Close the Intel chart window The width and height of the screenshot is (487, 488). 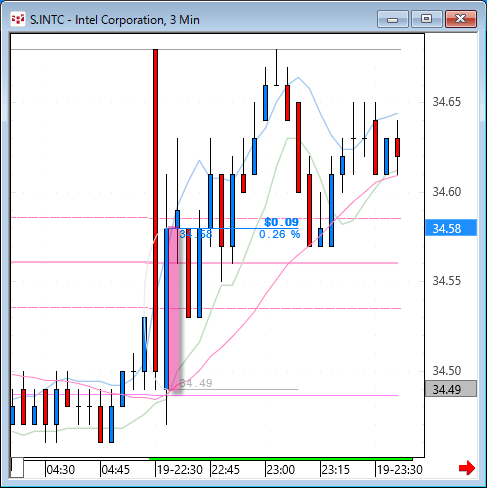[461, 19]
